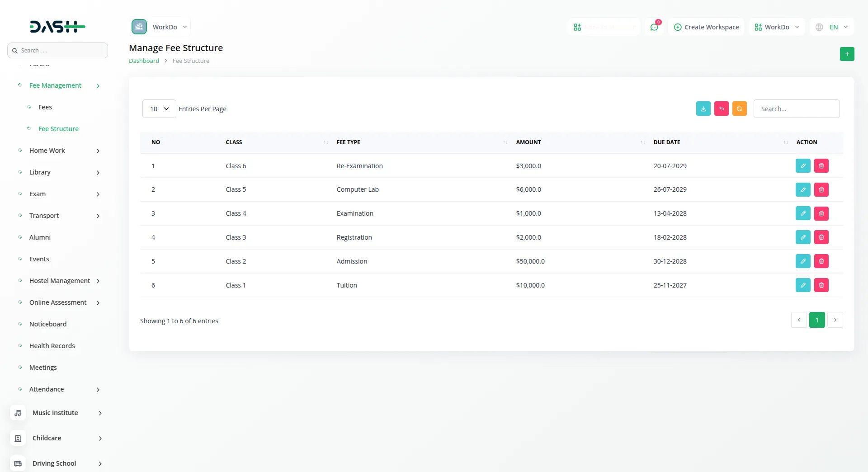Open the Alumni menu item
This screenshot has width=868, height=472.
(x=40, y=237)
